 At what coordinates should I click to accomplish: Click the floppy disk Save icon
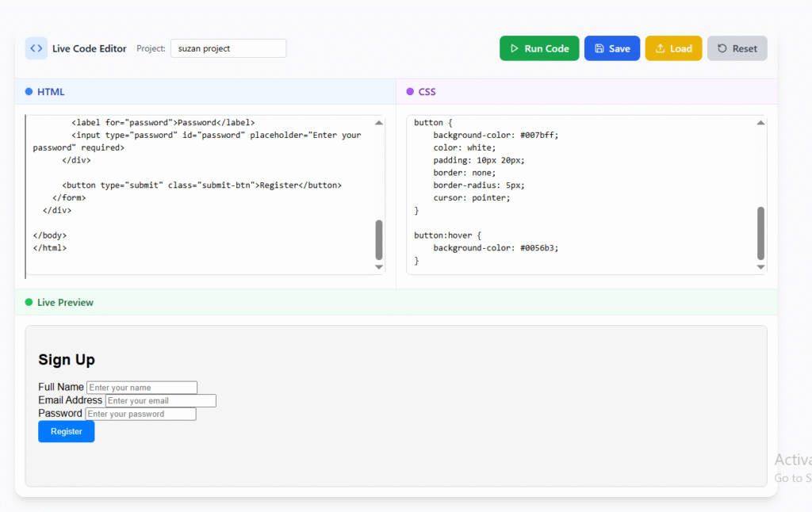click(599, 48)
